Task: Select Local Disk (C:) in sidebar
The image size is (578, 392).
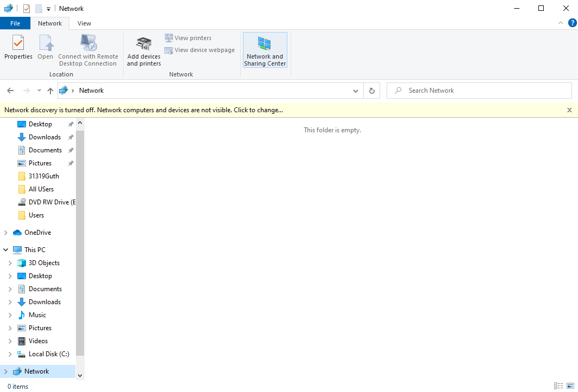Action: tap(49, 354)
